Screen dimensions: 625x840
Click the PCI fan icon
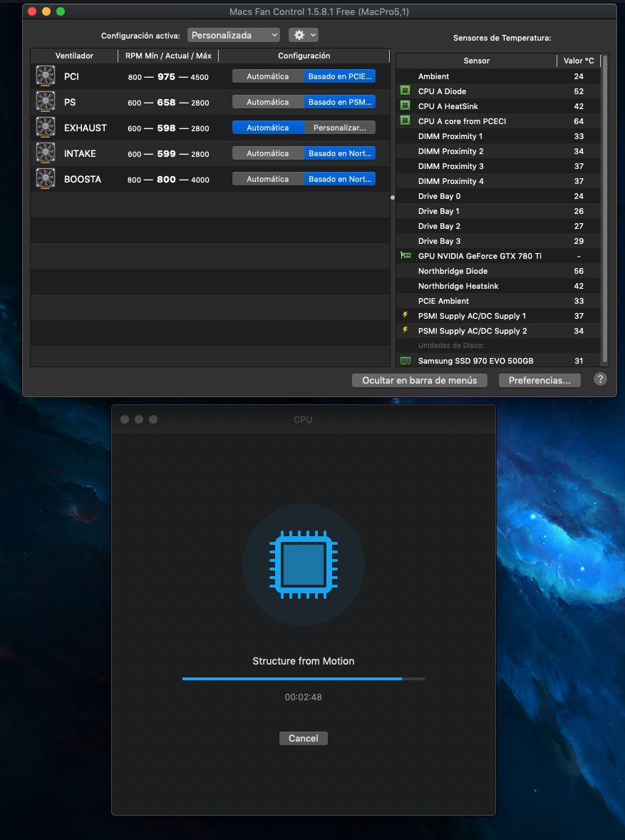[46, 76]
